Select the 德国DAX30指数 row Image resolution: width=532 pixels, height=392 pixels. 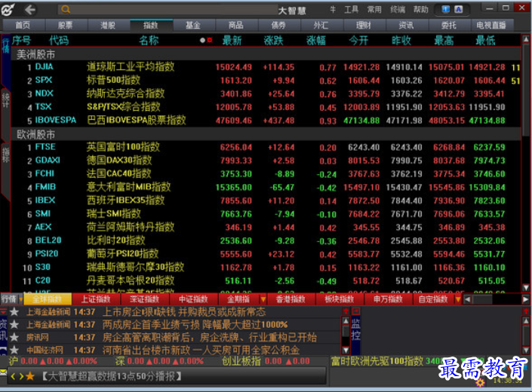[x=266, y=161]
